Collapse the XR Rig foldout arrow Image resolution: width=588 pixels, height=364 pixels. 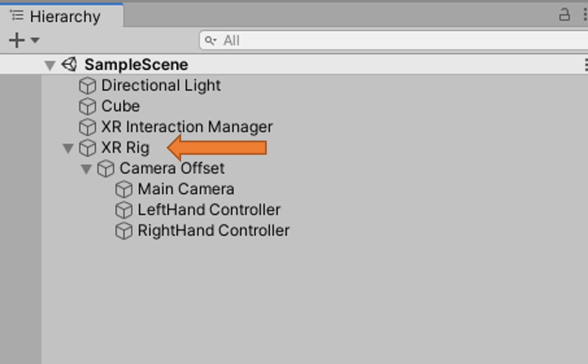point(68,148)
